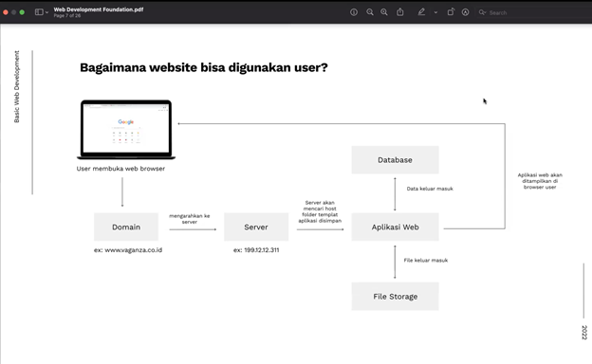Click the text ex: www.vaganza.co.id
Image resolution: width=592 pixels, height=364 pixels.
tap(128, 250)
